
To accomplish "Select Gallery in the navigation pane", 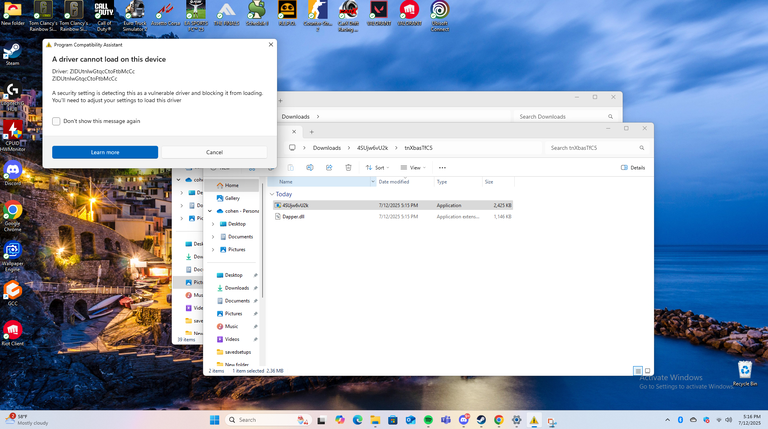I will 231,198.
